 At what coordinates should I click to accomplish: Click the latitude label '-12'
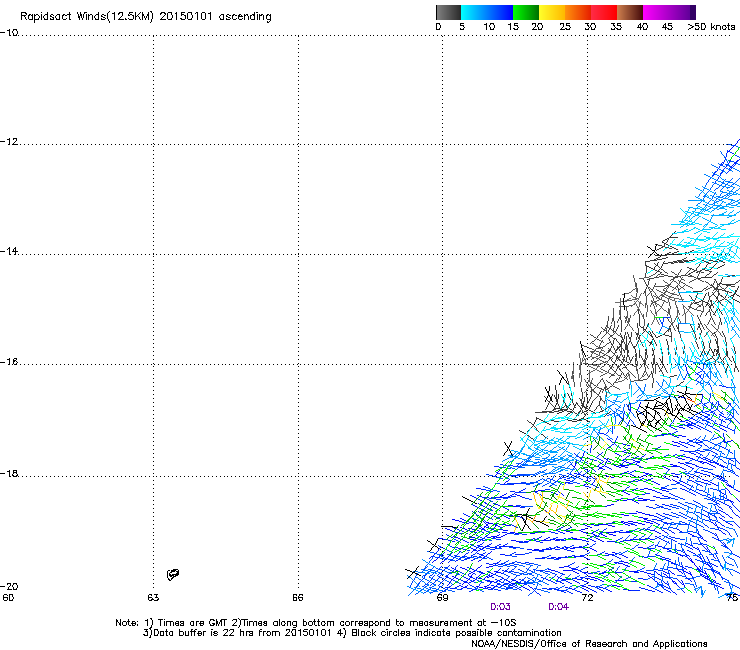point(9,142)
